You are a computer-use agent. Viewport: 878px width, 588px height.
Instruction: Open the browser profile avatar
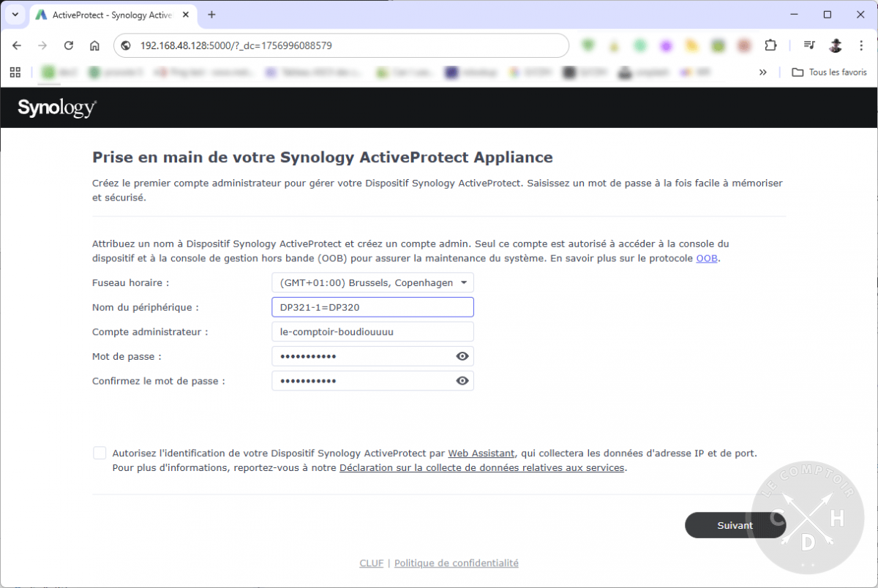(x=835, y=45)
